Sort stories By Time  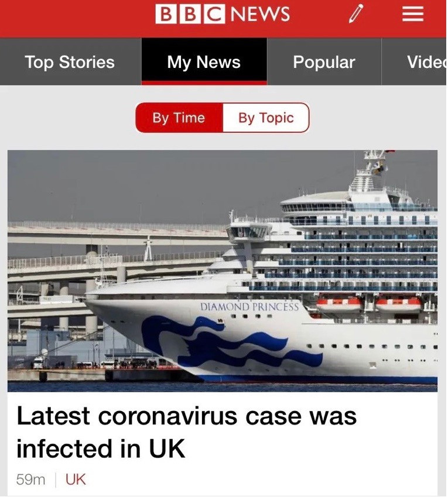tap(179, 118)
